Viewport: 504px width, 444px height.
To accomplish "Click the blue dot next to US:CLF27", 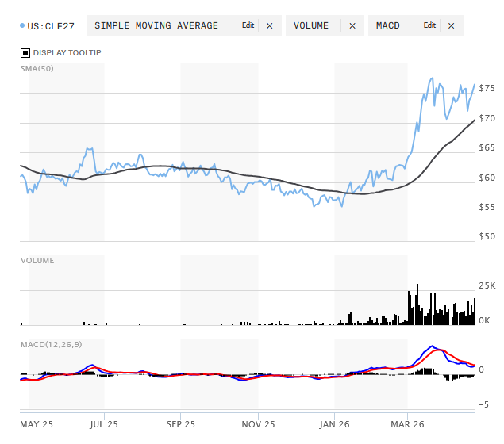I will (x=22, y=25).
